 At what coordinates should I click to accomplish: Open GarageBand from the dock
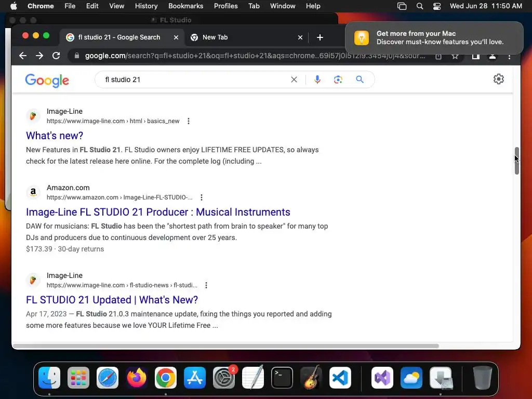311,378
